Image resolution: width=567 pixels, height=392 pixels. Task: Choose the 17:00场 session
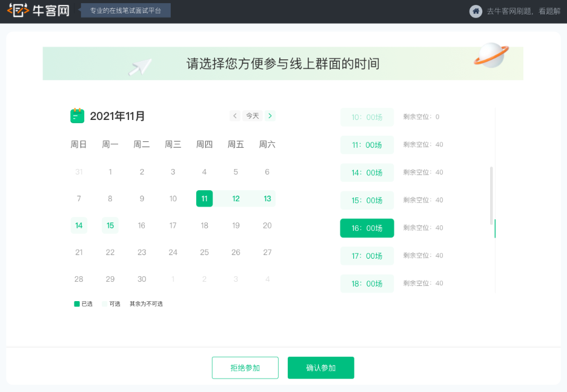[367, 256]
